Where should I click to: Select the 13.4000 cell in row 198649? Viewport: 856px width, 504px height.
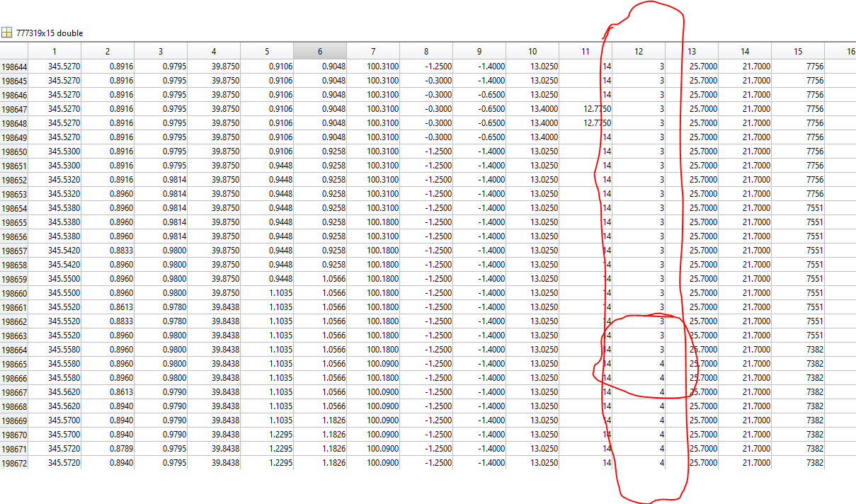tap(543, 137)
